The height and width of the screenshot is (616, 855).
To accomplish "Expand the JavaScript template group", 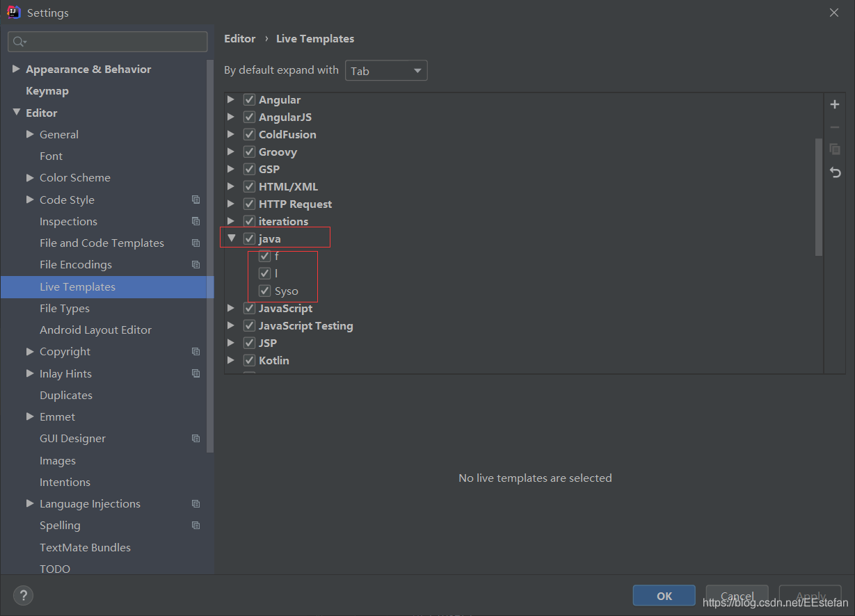I will point(231,308).
